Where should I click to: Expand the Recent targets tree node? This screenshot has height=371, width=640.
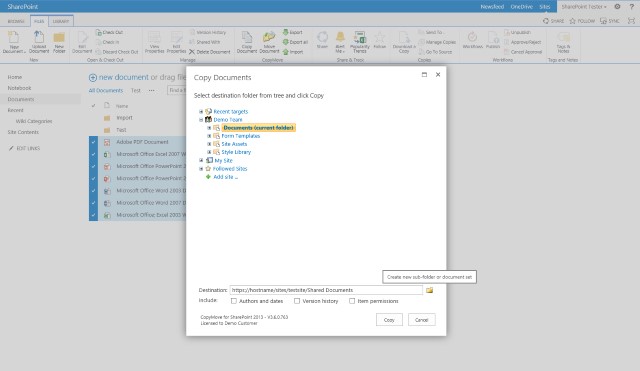201,111
